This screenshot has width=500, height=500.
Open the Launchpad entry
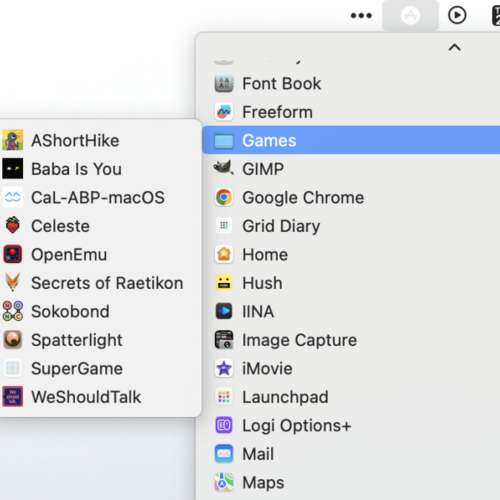click(351, 397)
